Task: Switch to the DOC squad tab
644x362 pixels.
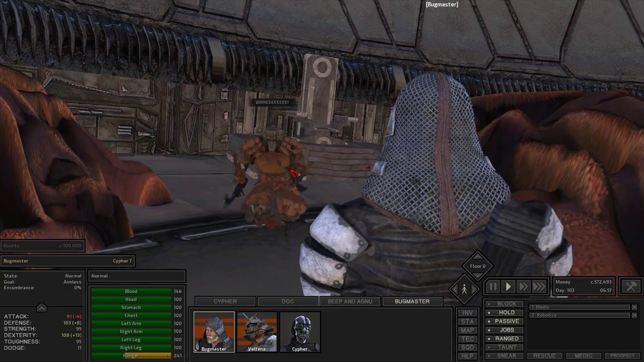Action: pos(288,301)
